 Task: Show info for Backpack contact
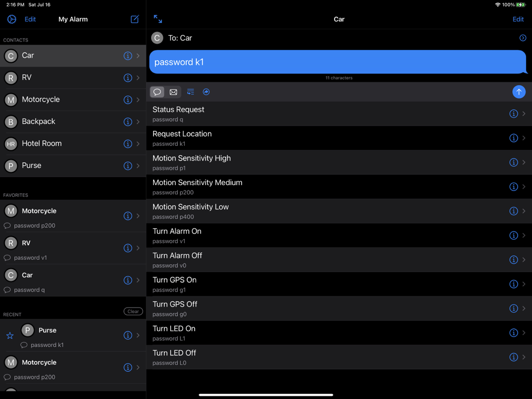(128, 122)
